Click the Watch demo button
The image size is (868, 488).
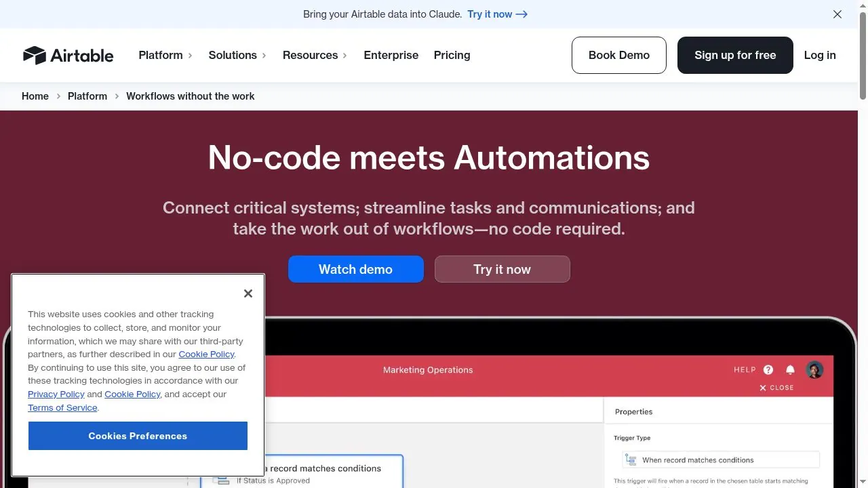[356, 269]
